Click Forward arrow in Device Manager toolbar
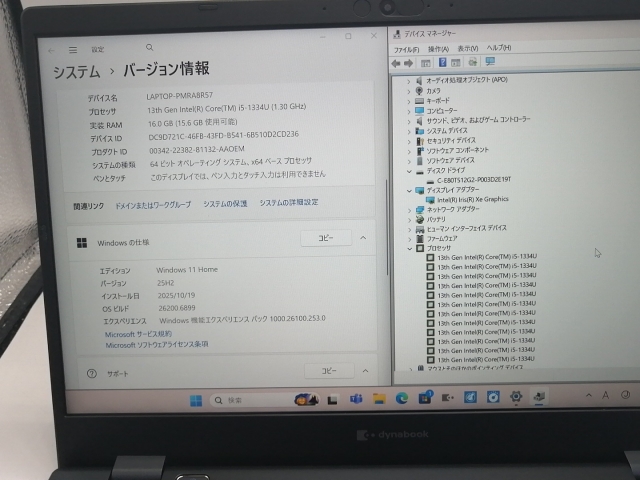Viewport: 640px width, 480px height. [x=408, y=63]
